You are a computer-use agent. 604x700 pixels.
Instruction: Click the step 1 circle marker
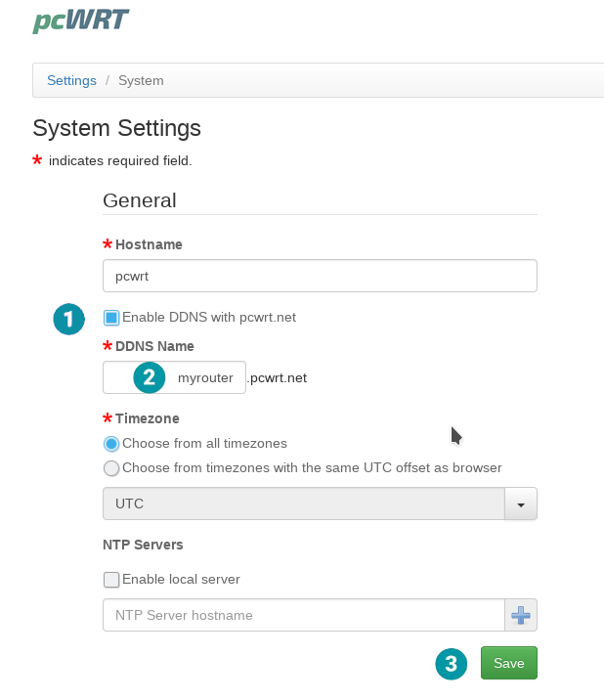pos(68,319)
